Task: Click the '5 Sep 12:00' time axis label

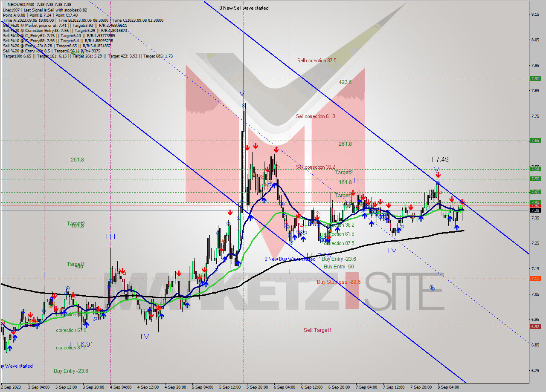Action: tap(230, 387)
